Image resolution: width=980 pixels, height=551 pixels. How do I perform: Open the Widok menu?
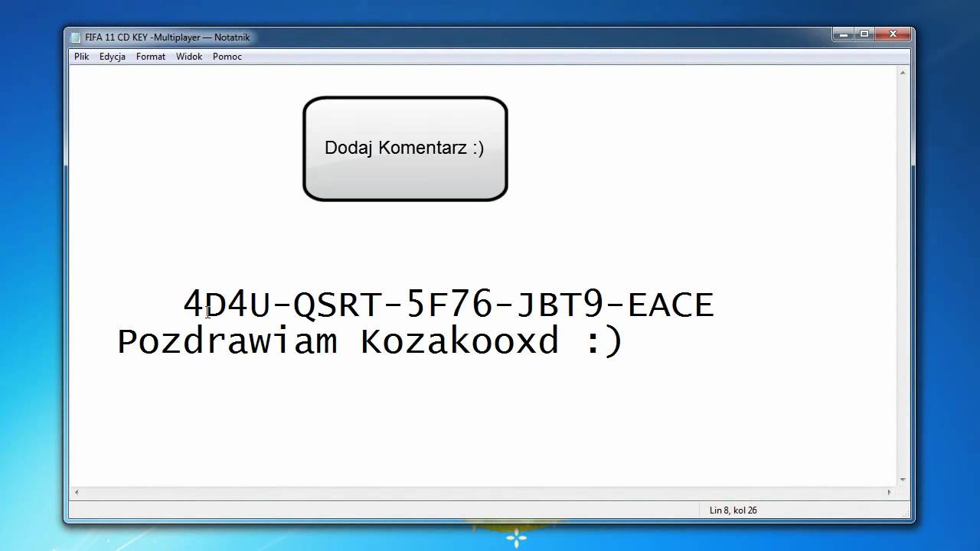(x=189, y=57)
